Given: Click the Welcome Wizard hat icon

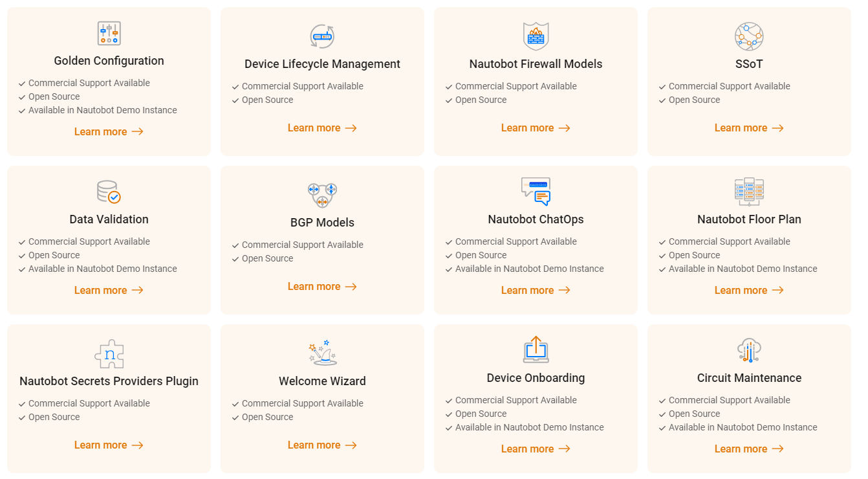Looking at the screenshot, I should click(x=322, y=353).
